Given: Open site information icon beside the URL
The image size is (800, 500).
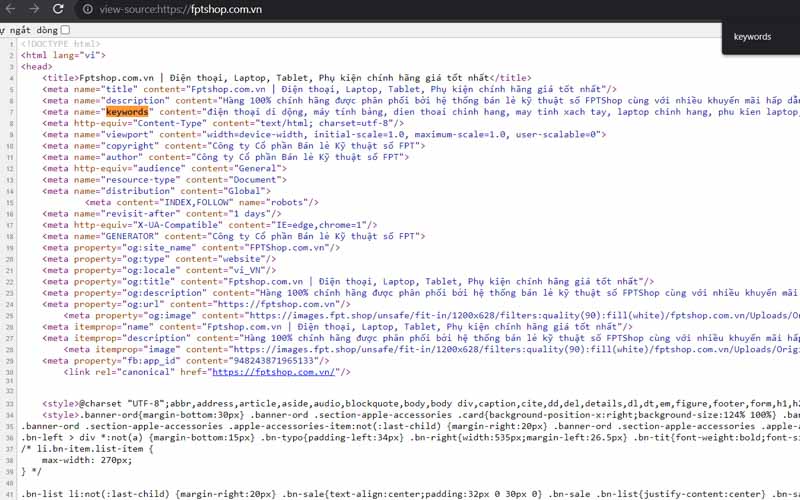Looking at the screenshot, I should click(88, 9).
